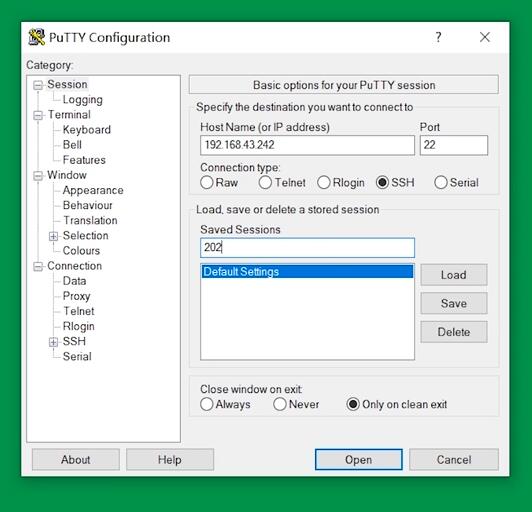This screenshot has height=512, width=532.
Task: Close the PuTTY Configuration window
Action: click(485, 37)
